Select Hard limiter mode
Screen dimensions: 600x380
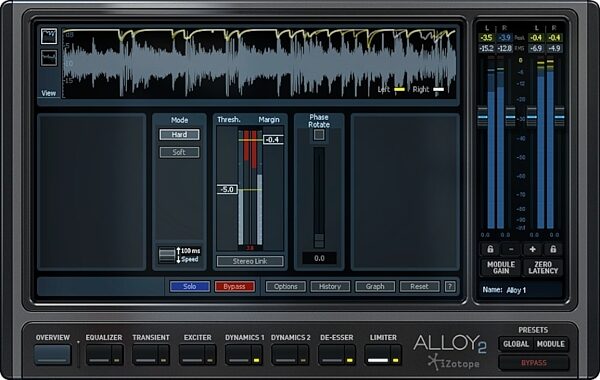[x=179, y=135]
